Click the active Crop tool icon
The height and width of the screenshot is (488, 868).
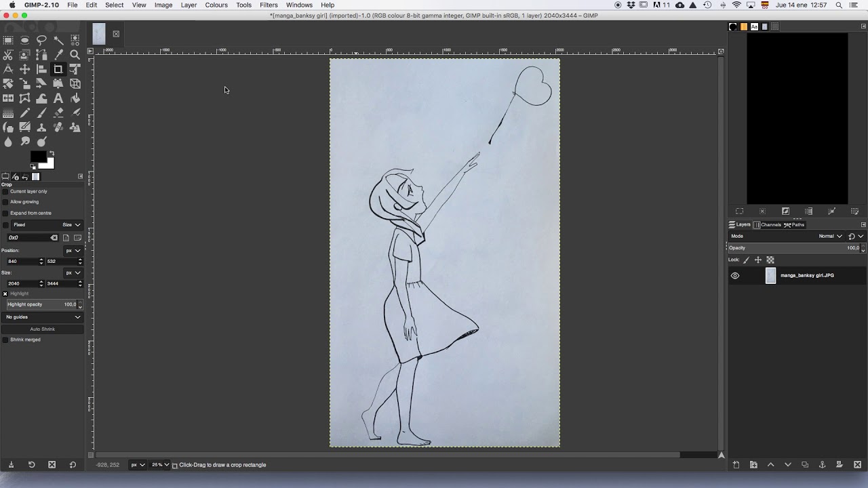(x=58, y=69)
